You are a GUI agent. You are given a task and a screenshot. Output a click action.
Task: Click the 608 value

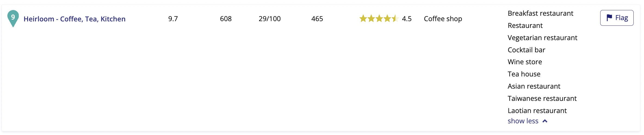(226, 19)
